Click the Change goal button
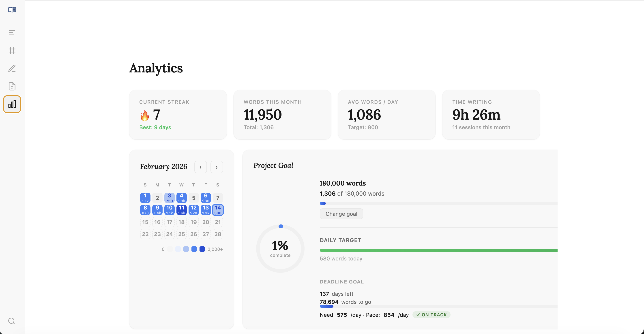Viewport: 644px width, 334px height. [x=341, y=214]
